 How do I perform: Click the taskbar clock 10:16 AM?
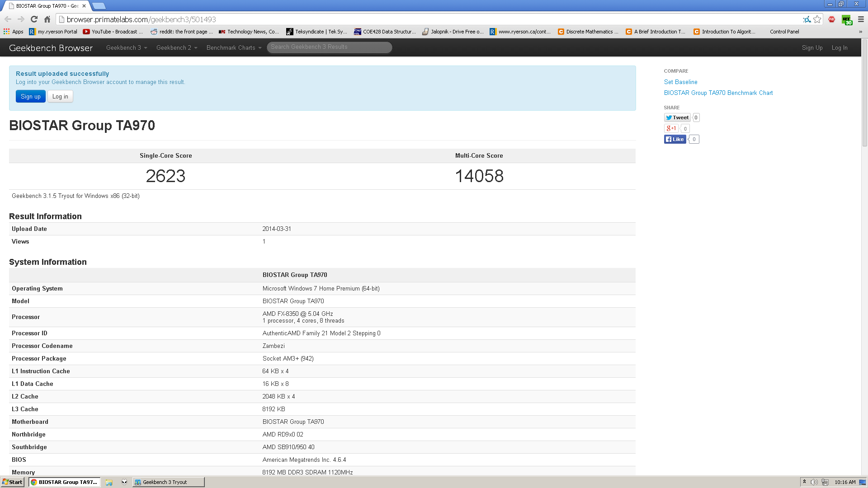845,482
